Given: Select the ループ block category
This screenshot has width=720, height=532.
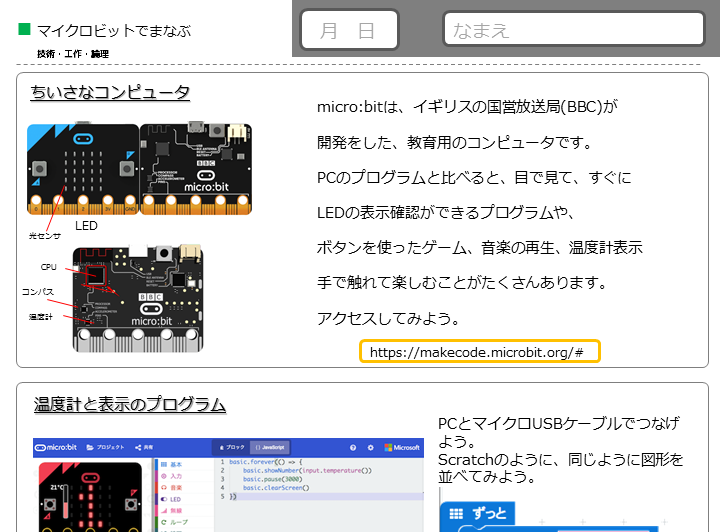Looking at the screenshot, I should click(x=174, y=522).
